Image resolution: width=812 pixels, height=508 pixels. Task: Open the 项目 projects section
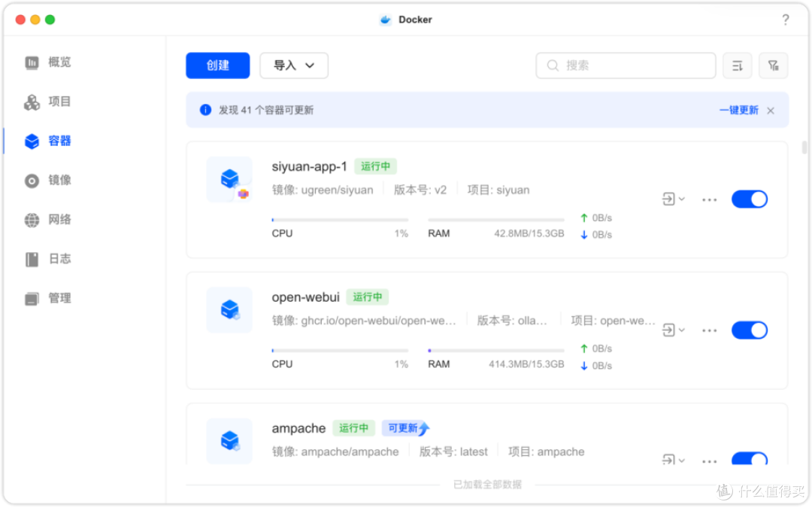click(47, 102)
